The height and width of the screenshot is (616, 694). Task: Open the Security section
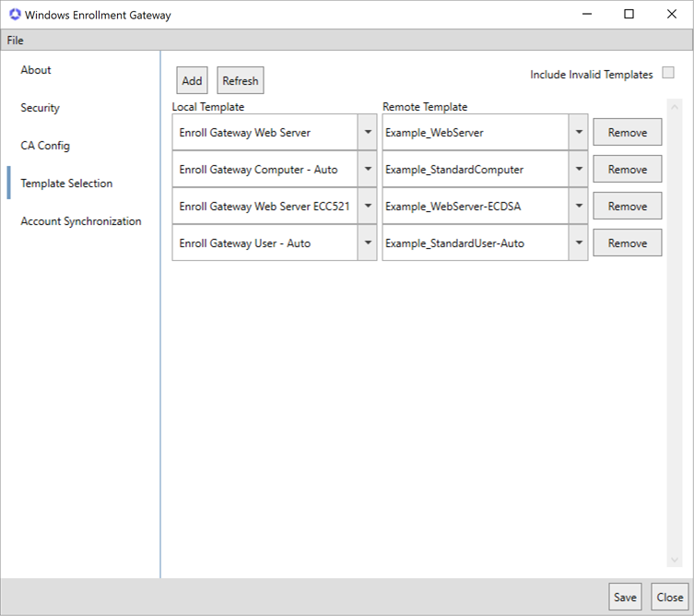pyautogui.click(x=40, y=108)
